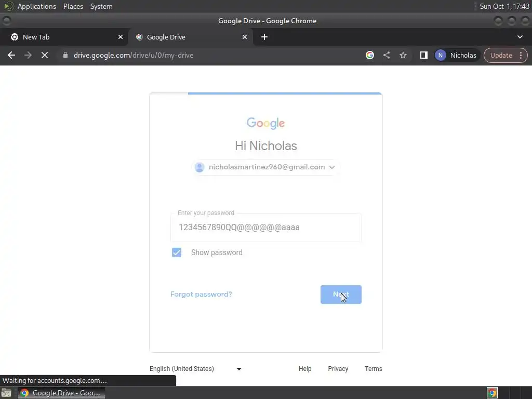The height and width of the screenshot is (399, 532).
Task: Click the Hi Nicholas heading
Action: tap(266, 146)
